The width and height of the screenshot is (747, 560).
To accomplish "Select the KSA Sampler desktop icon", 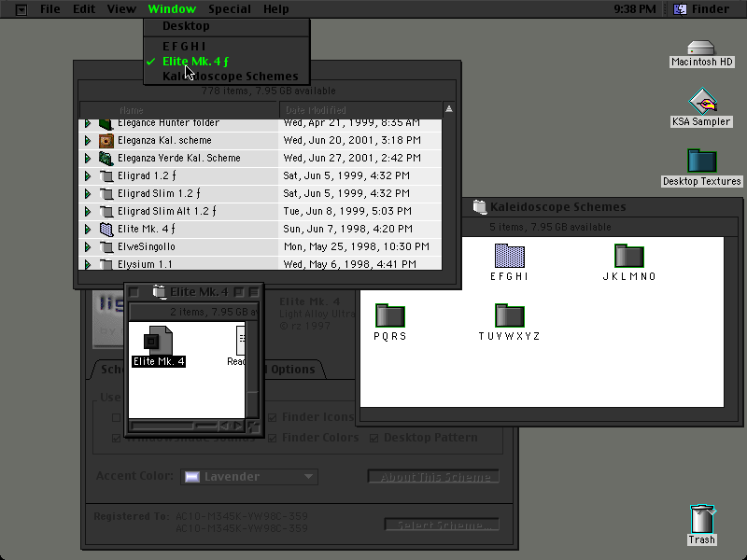I will (702, 101).
